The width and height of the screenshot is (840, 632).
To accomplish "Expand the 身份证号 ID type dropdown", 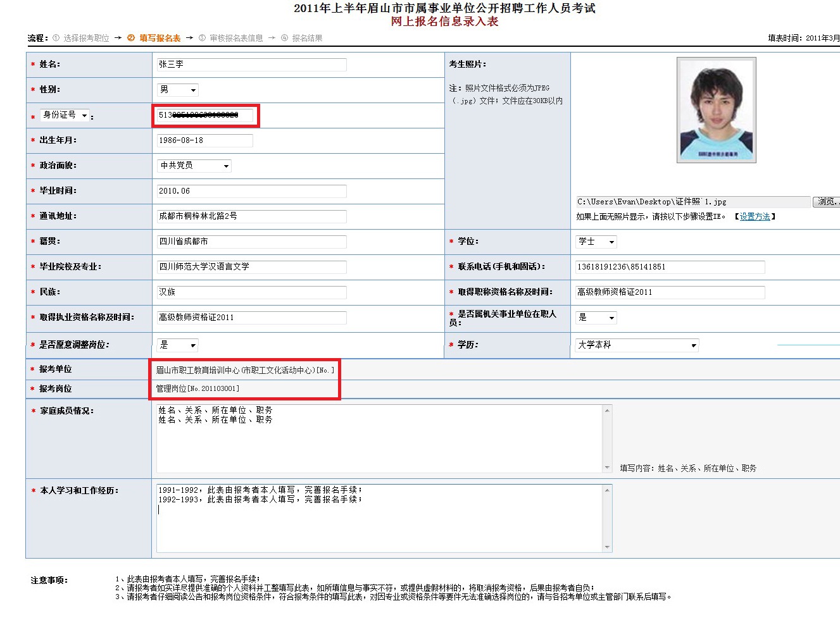I will pyautogui.click(x=65, y=115).
